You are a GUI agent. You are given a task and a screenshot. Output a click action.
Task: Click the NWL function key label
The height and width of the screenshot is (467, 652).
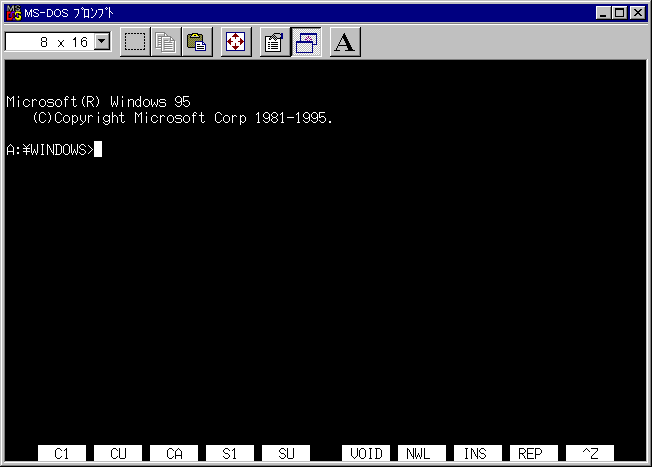pos(422,453)
